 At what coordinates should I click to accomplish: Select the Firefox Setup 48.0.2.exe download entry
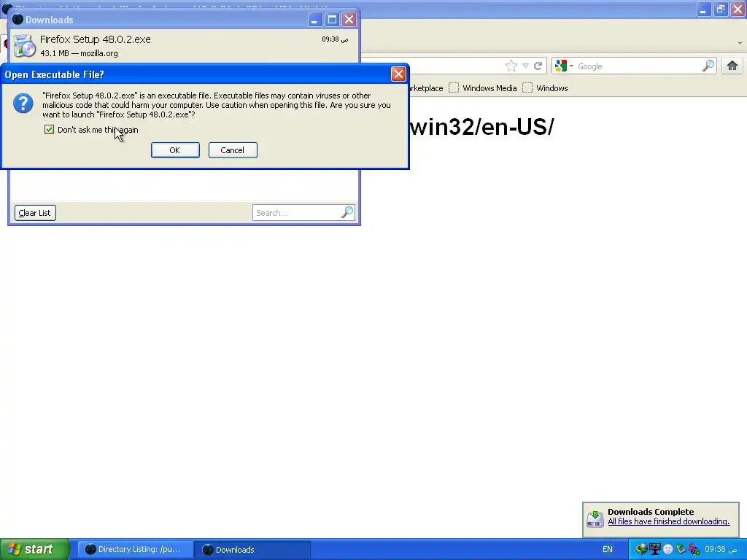pos(183,46)
